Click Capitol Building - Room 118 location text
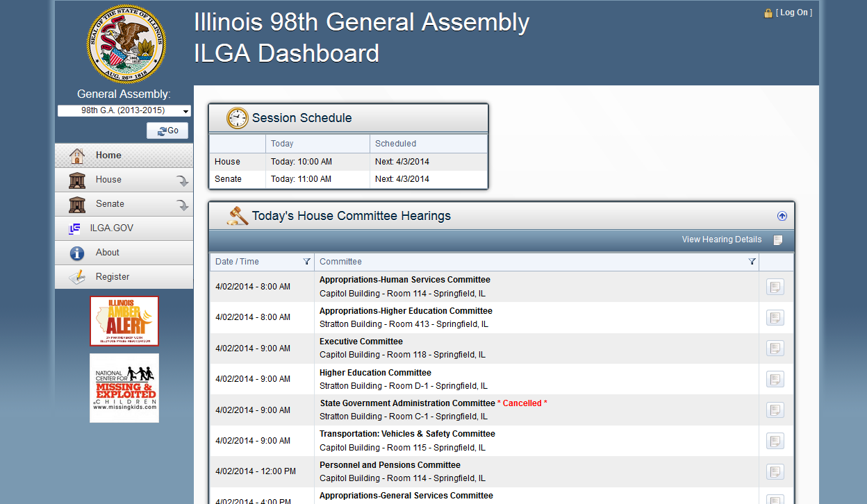Image resolution: width=867 pixels, height=504 pixels. coord(402,355)
